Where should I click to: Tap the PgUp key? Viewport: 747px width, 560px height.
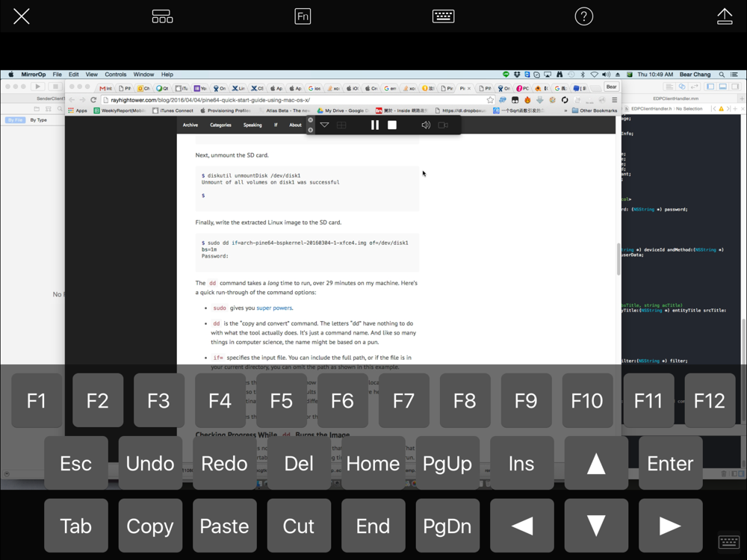tap(447, 463)
